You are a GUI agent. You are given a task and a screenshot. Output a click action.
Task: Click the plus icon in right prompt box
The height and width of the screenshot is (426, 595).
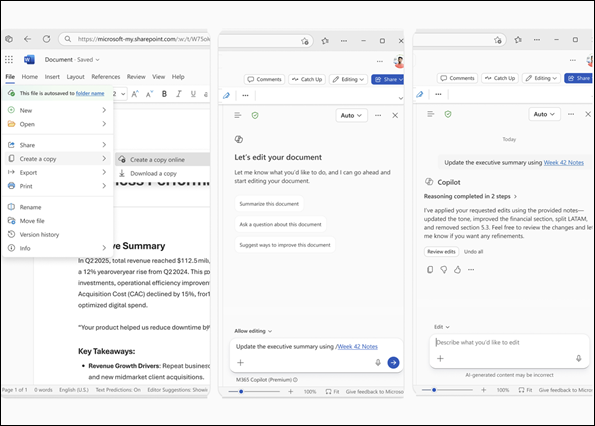point(440,358)
